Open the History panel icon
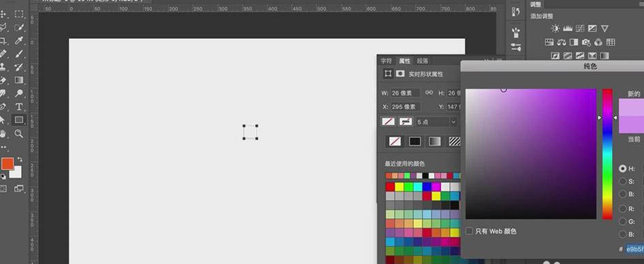The height and width of the screenshot is (264, 644). pos(516,12)
